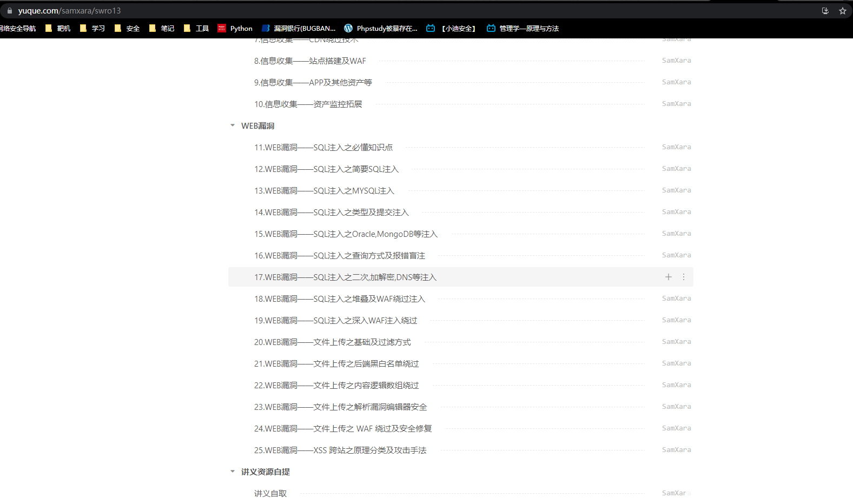This screenshot has height=504, width=853.
Task: Open 18.WEB漏洞——SQL注入之堆叠及WAF绕过注入
Action: 340,299
